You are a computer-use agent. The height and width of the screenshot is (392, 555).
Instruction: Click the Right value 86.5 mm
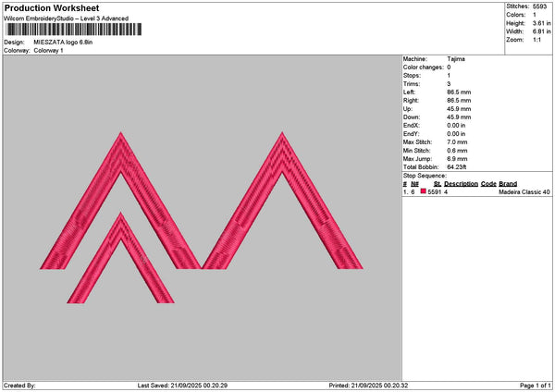click(459, 101)
